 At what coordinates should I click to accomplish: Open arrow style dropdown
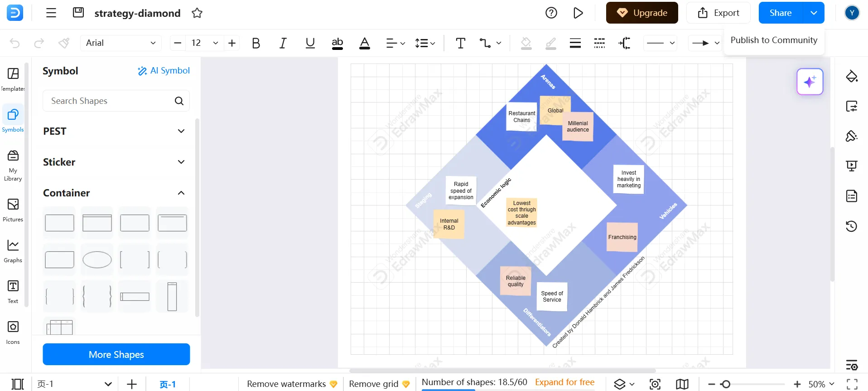[x=705, y=43]
